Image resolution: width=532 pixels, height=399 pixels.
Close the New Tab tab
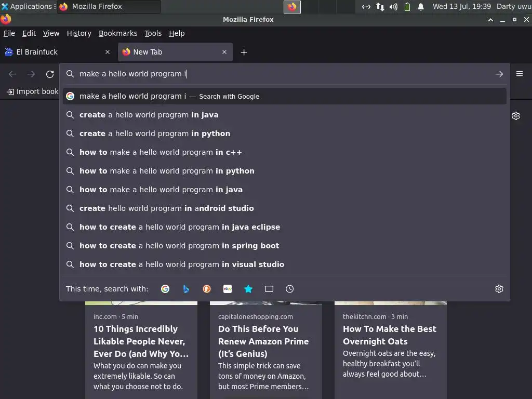point(224,52)
